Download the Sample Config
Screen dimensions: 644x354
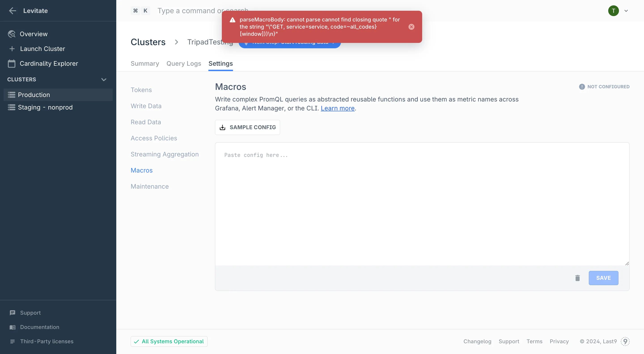click(x=247, y=127)
